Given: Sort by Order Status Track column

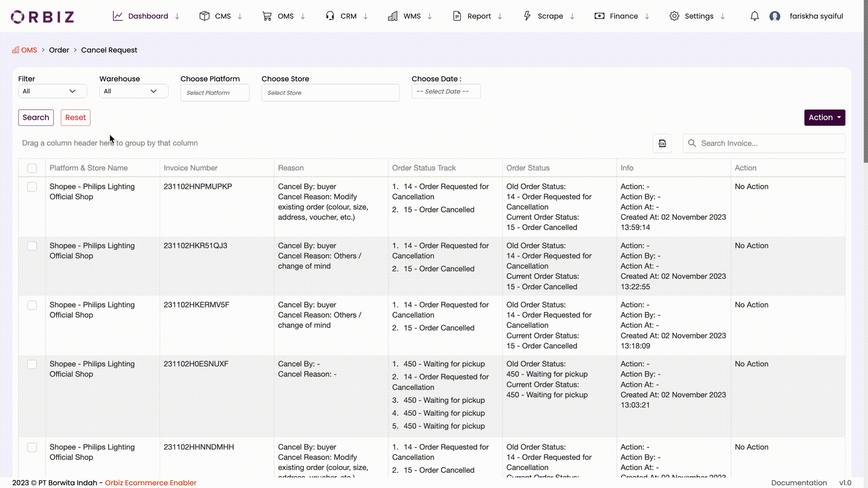Looking at the screenshot, I should coord(424,168).
